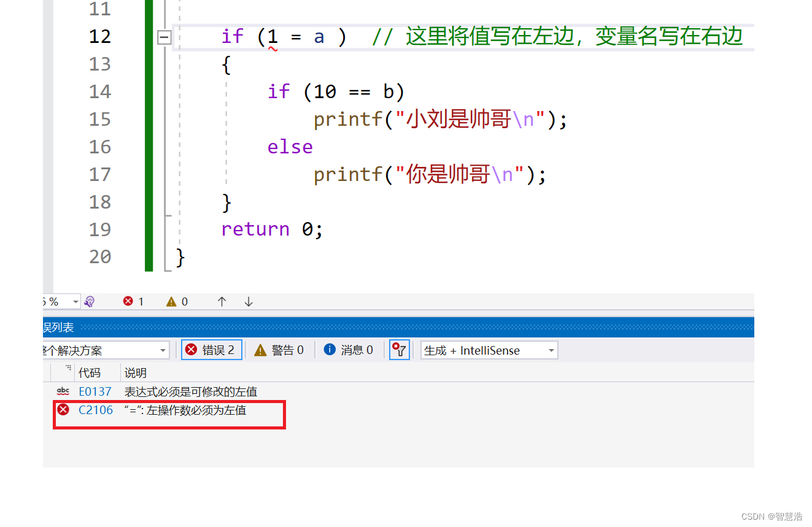Toggle the 警告 0 warnings filter
The width and height of the screenshot is (812, 527).
279,350
